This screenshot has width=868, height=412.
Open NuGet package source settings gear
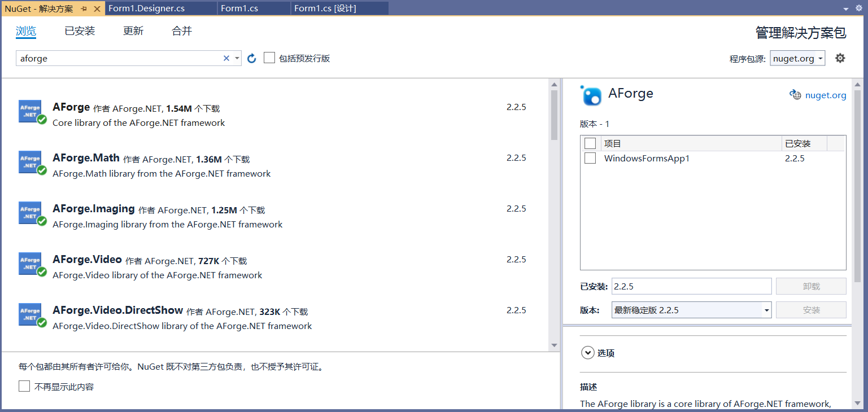click(840, 58)
